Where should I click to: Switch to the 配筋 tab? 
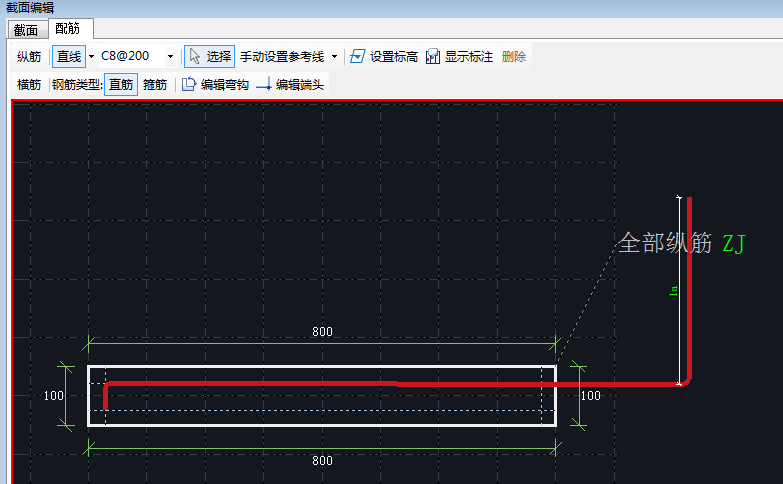pos(68,28)
